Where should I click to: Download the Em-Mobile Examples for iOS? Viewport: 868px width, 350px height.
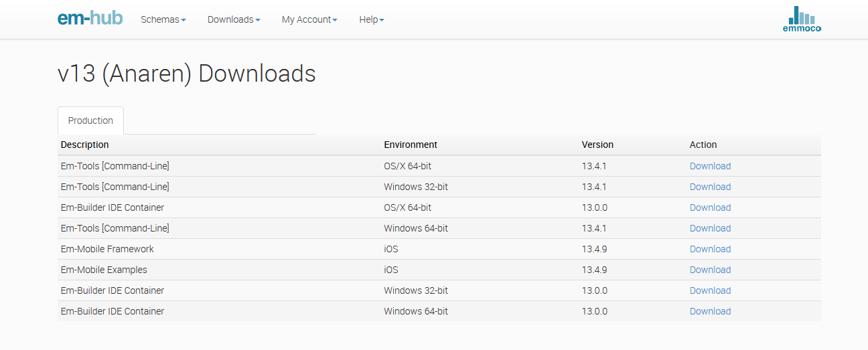(710, 270)
